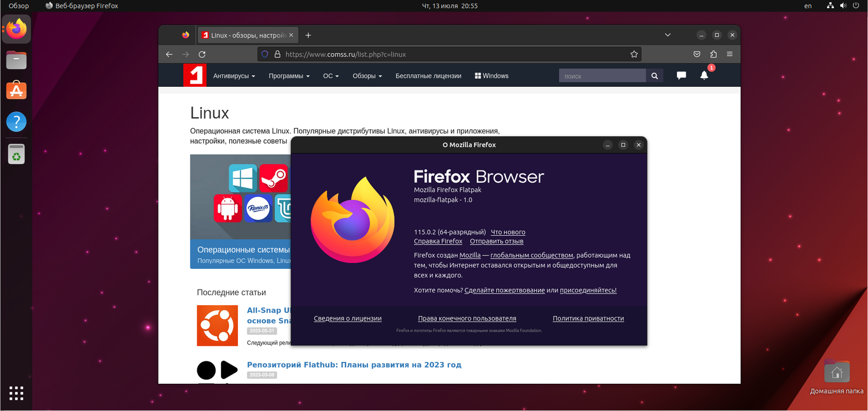This screenshot has height=411, width=868.
Task: Show the applications grid
Action: tap(16, 393)
